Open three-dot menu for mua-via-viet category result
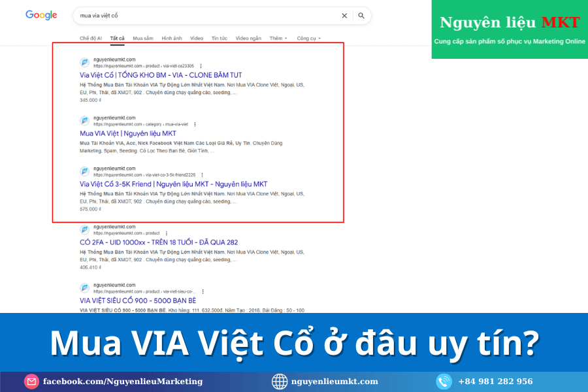The image size is (588, 392). 195,124
